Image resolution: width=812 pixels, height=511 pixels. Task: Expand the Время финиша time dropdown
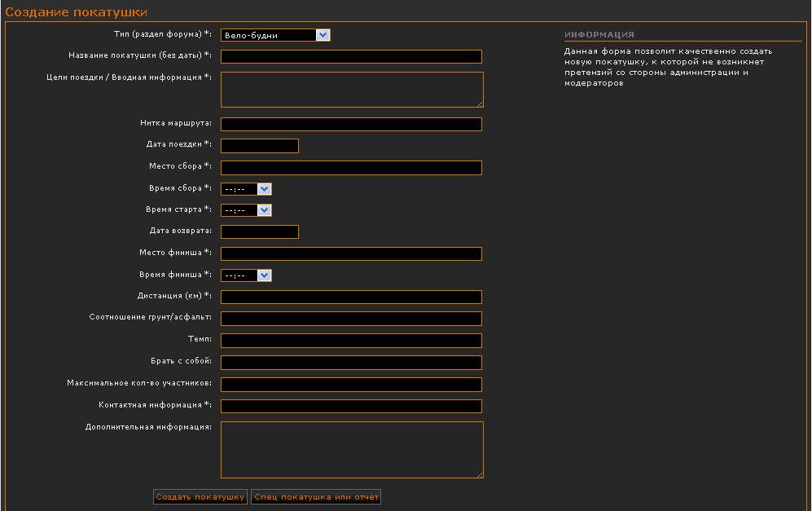coord(246,275)
